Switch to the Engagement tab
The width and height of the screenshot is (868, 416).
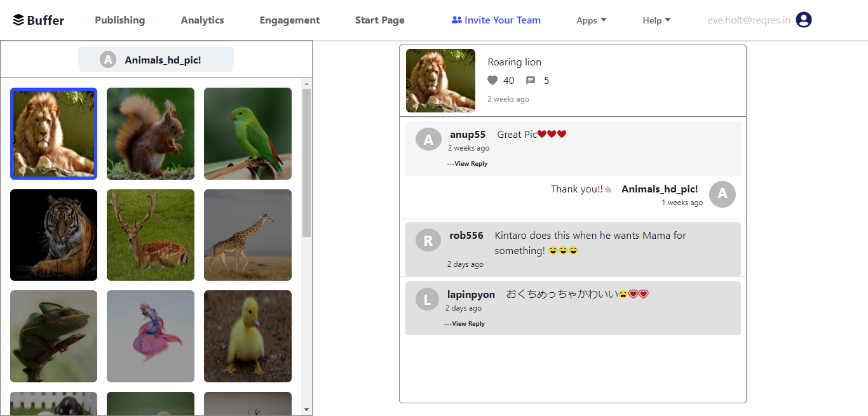pos(290,20)
